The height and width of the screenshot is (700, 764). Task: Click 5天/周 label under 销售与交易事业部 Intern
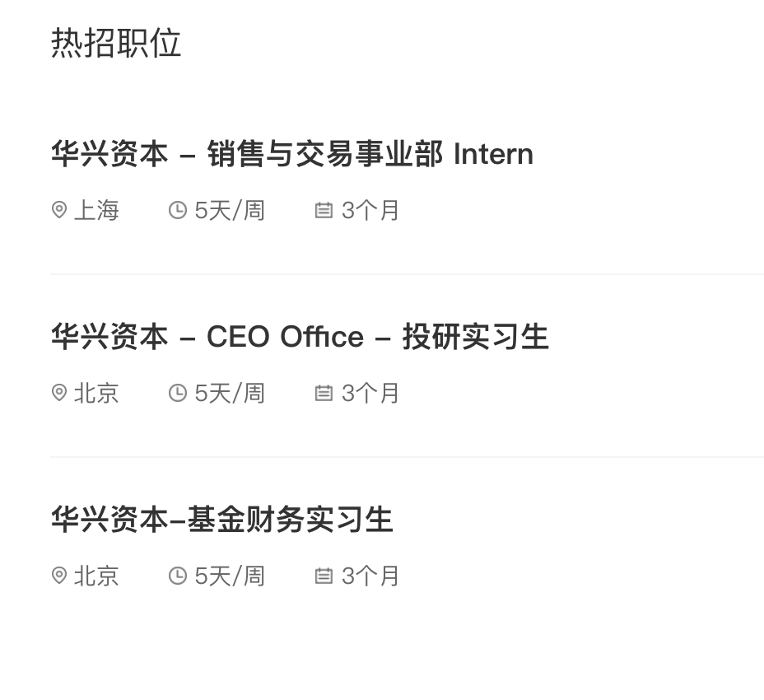pyautogui.click(x=230, y=211)
